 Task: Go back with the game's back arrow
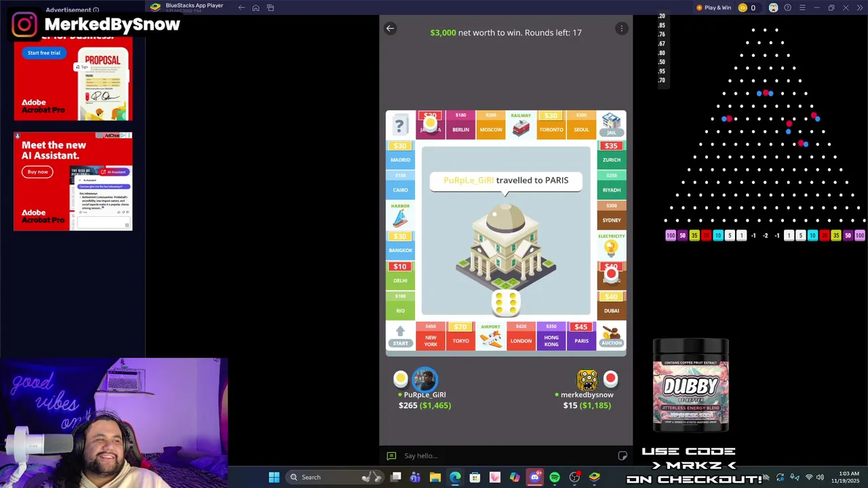click(390, 28)
